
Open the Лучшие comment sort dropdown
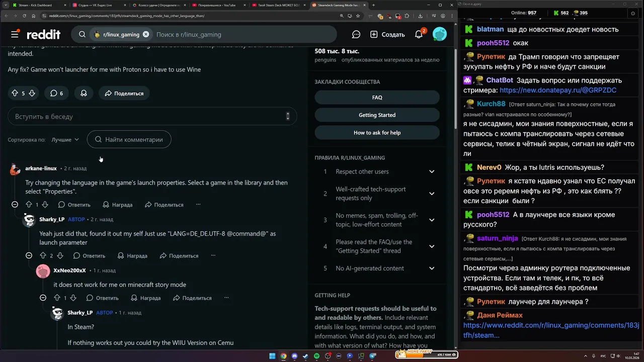65,139
